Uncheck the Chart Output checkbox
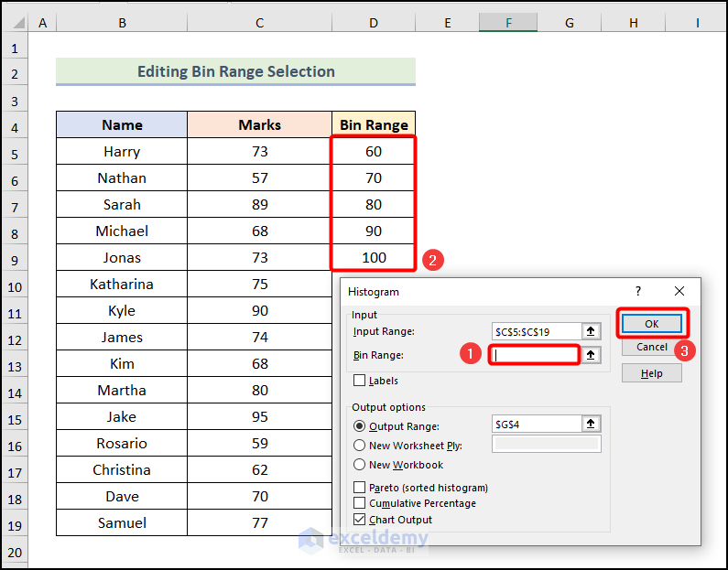Viewport: 728px width, 570px height. click(x=360, y=520)
